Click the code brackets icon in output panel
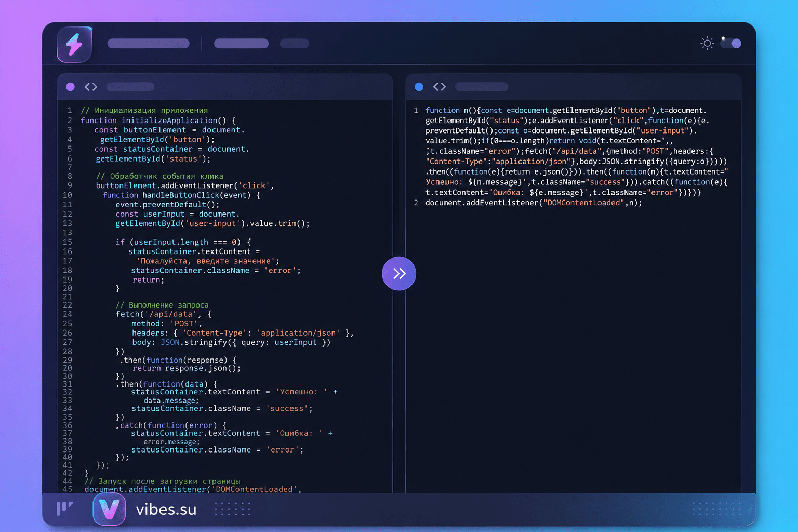This screenshot has width=798, height=532. click(x=440, y=87)
